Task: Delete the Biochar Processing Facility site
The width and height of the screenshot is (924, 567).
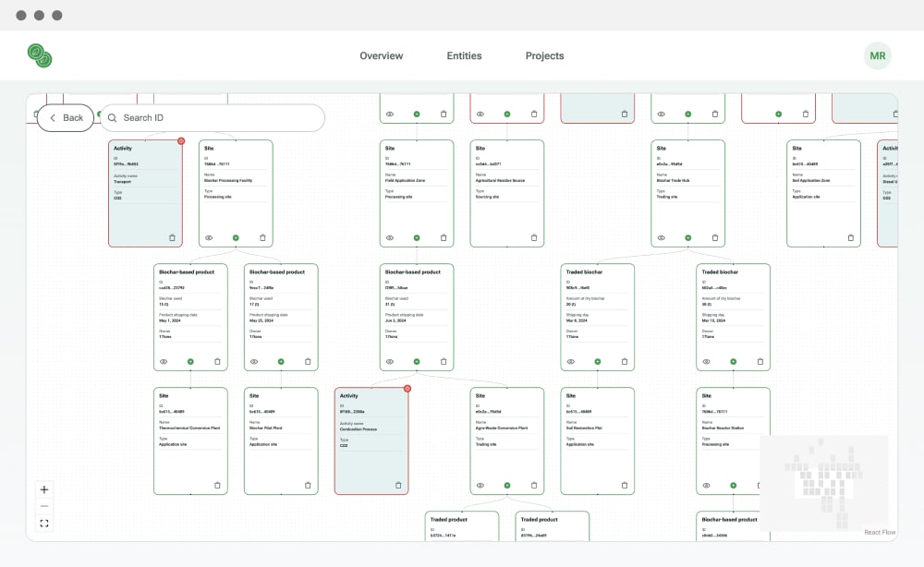Action: 262,238
